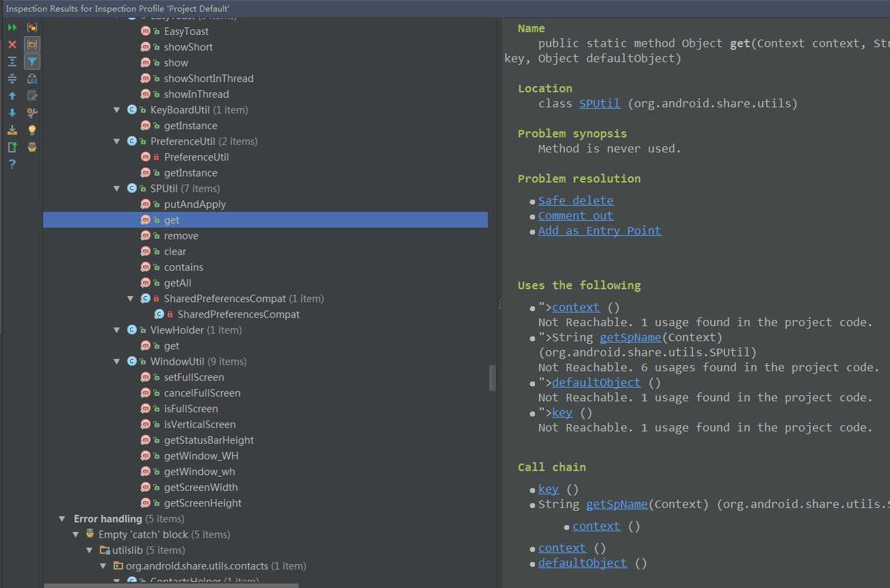Image resolution: width=890 pixels, height=588 pixels.
Task: Collapse the org.android.share.utils.contacts package node
Action: [x=103, y=566]
